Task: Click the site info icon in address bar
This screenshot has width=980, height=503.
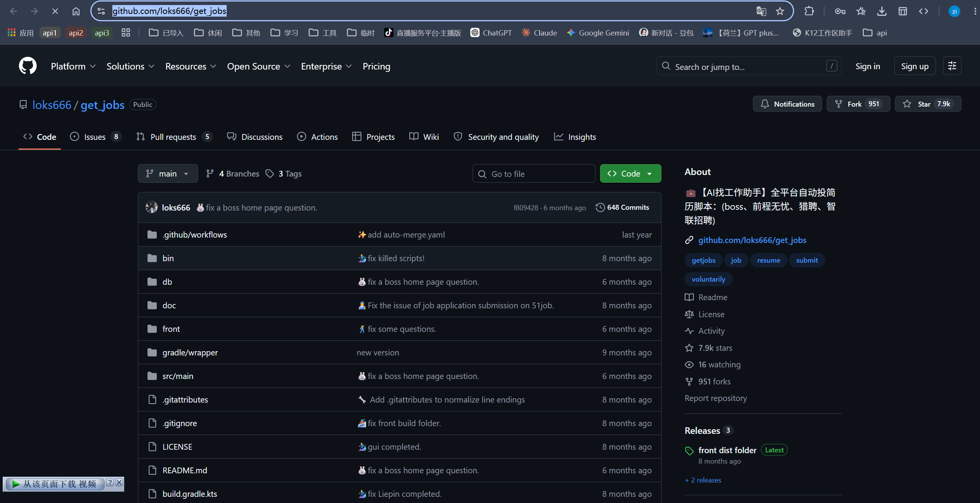Action: 101,11
